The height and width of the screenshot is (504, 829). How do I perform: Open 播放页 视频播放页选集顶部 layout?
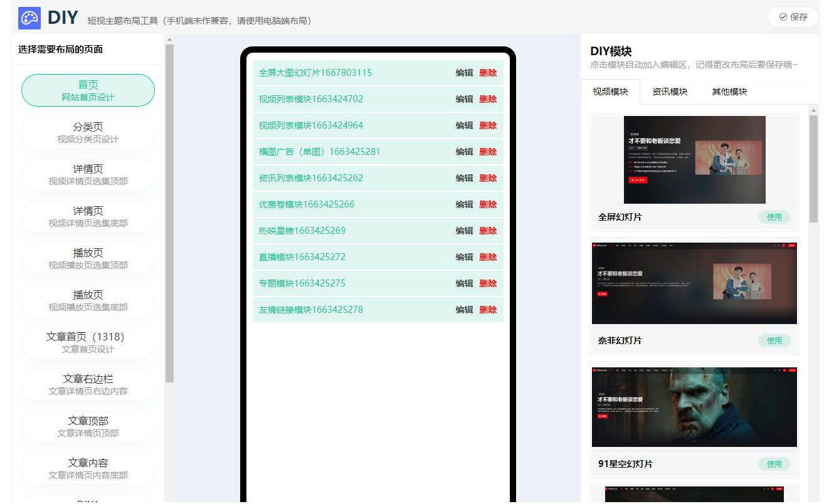click(88, 258)
